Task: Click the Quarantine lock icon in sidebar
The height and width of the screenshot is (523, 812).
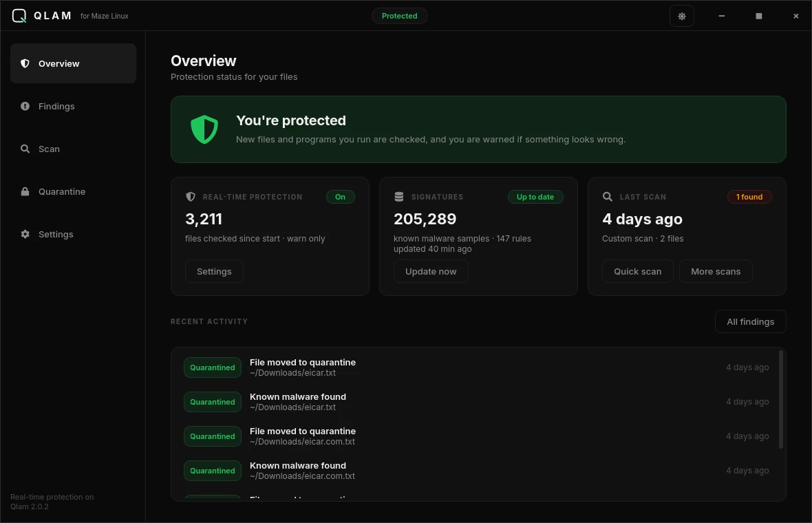Action: [25, 191]
